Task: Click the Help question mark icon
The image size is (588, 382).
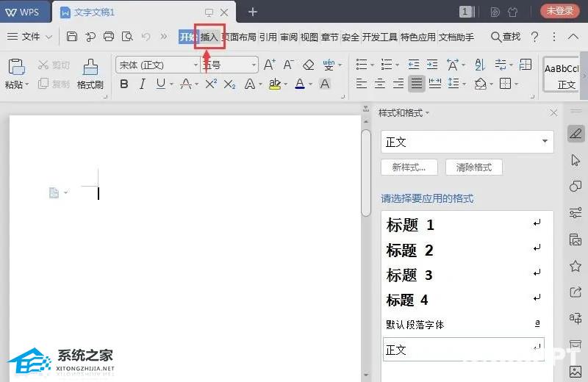Action: 535,37
